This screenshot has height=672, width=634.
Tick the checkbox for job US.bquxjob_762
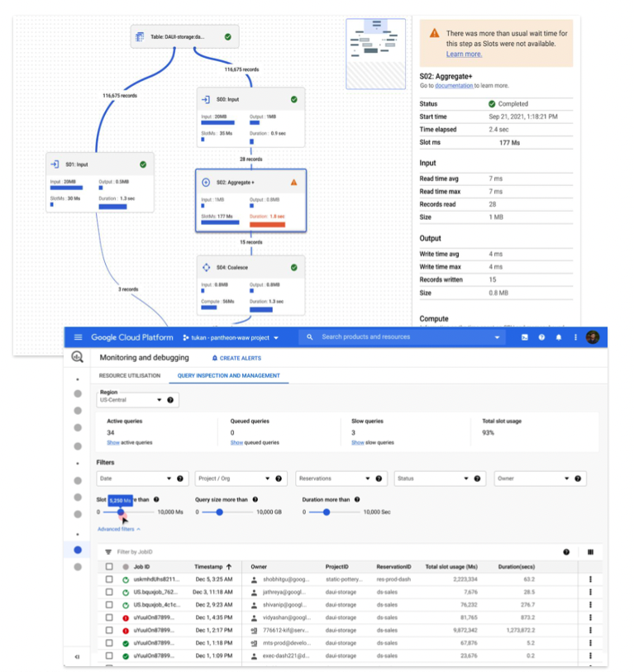tap(109, 592)
